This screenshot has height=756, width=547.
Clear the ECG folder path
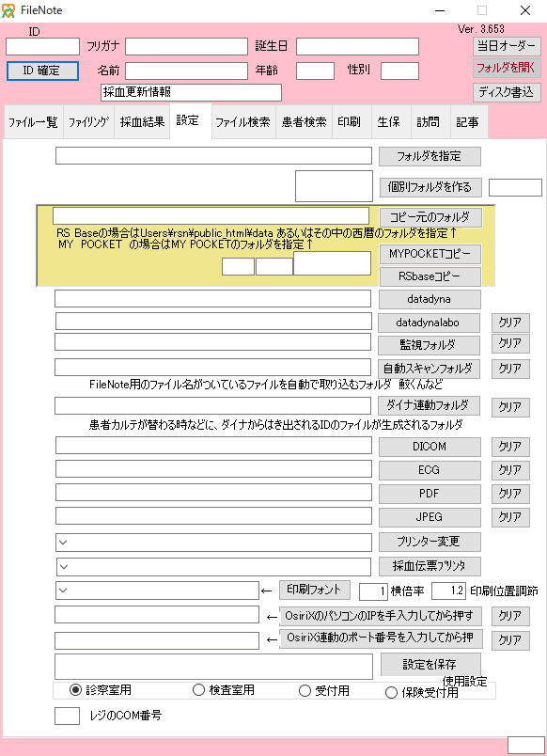[x=510, y=470]
